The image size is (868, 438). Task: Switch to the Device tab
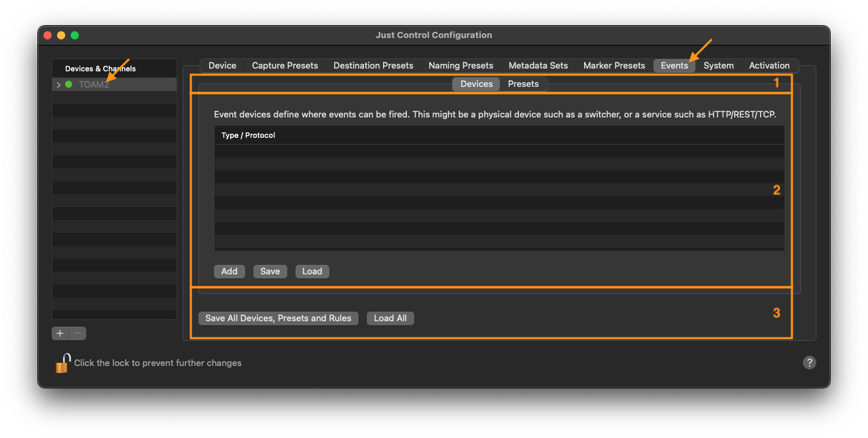[x=222, y=66]
